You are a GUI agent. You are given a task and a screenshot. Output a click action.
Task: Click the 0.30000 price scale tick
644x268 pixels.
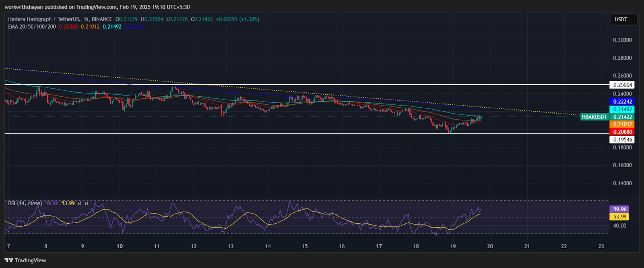tap(622, 40)
